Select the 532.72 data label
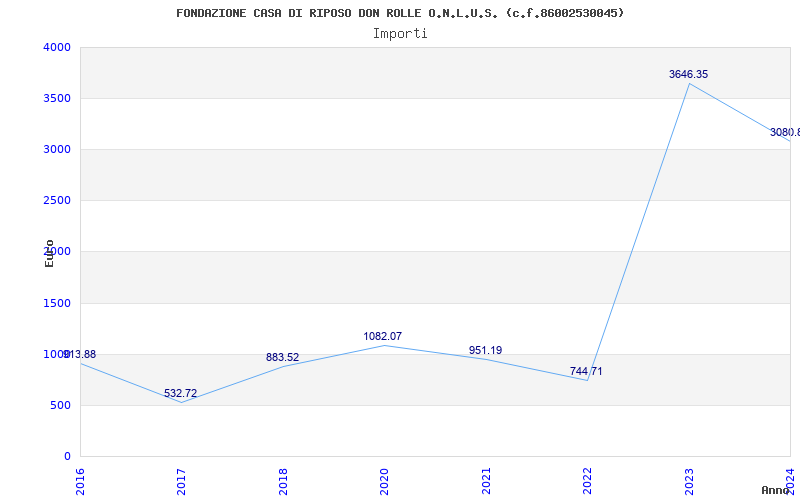This screenshot has height=500, width=800. point(180,394)
